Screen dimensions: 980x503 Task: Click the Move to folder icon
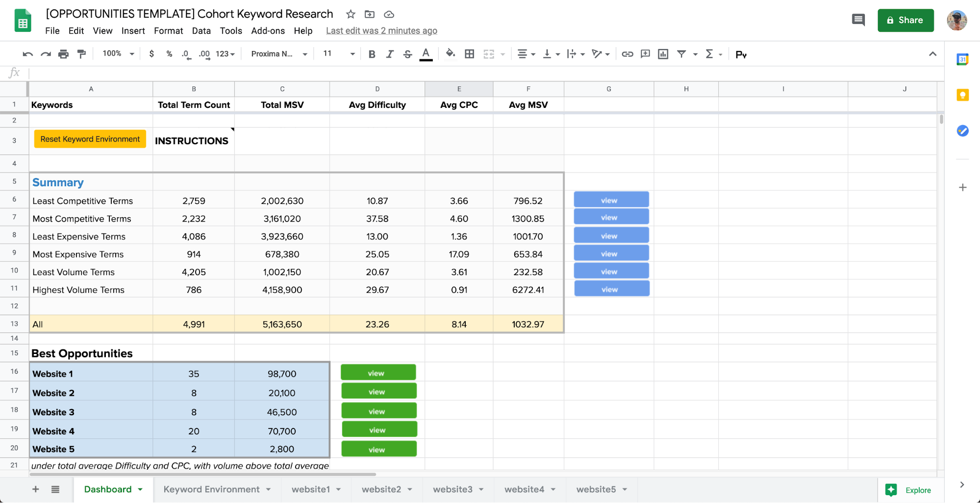tap(370, 14)
